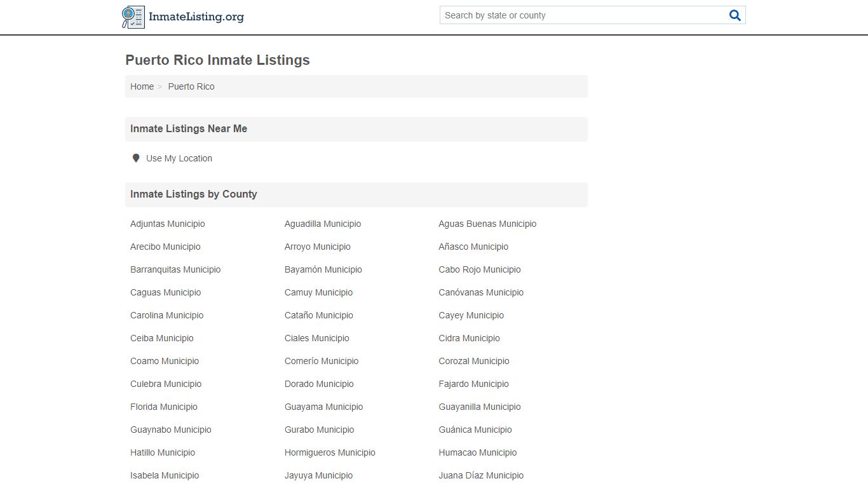Open Cataño Municipio
This screenshot has height=488, width=868.
[319, 315]
